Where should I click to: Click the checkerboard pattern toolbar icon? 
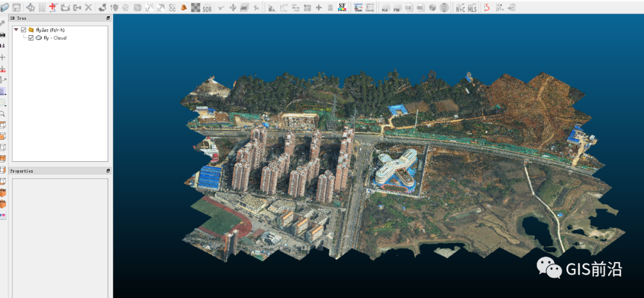click(196, 7)
